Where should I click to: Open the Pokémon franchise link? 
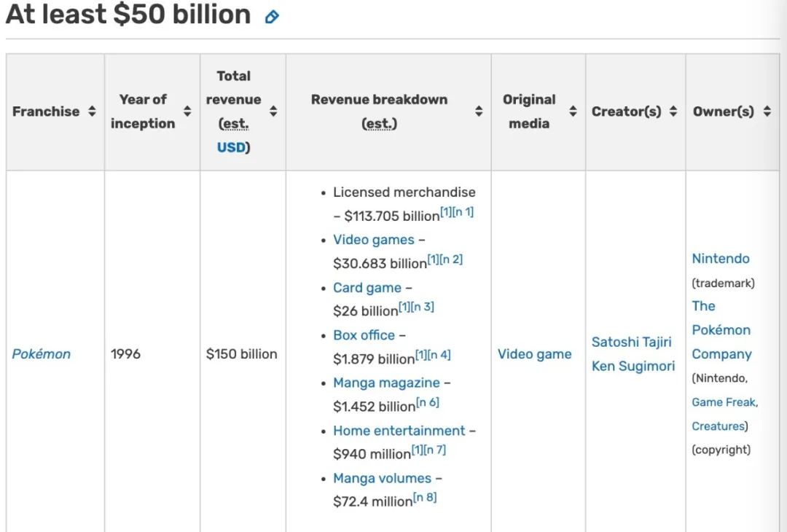point(41,354)
